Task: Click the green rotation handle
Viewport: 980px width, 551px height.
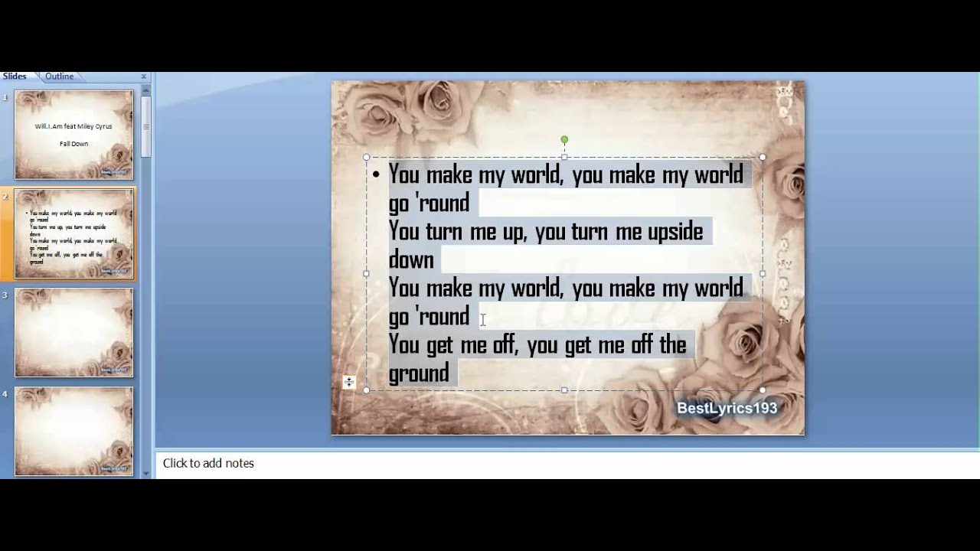Action: 564,140
